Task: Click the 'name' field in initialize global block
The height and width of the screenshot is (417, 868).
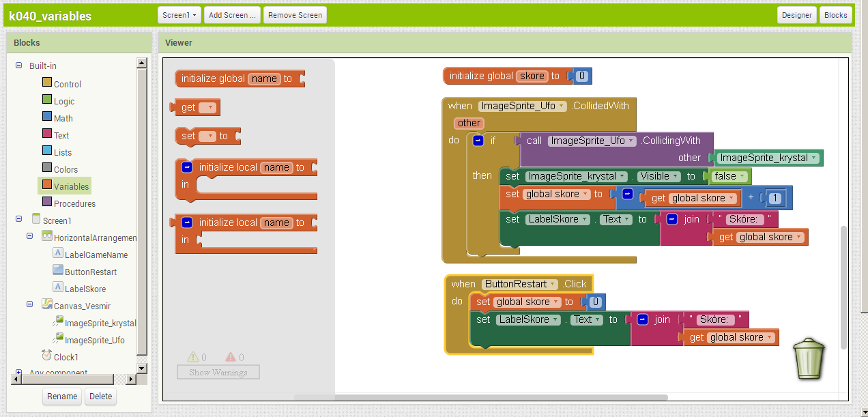Action: (264, 78)
